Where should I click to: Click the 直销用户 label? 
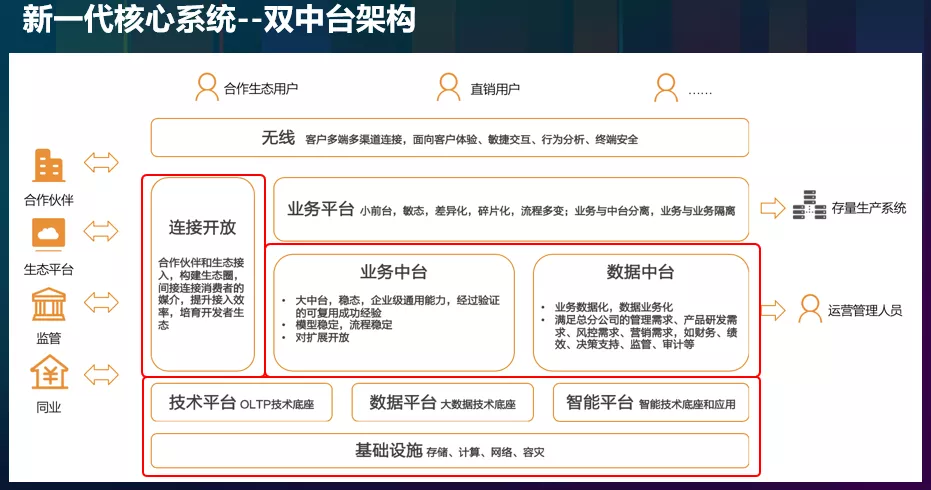[495, 89]
